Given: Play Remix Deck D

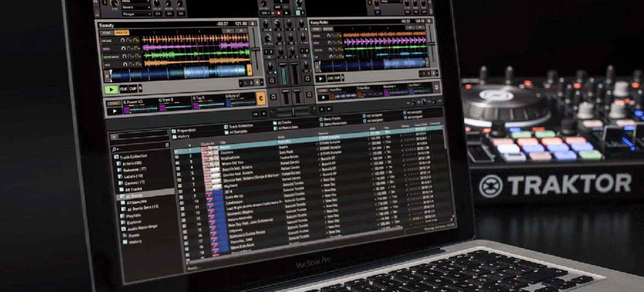Looking at the screenshot, I should (x=324, y=98).
